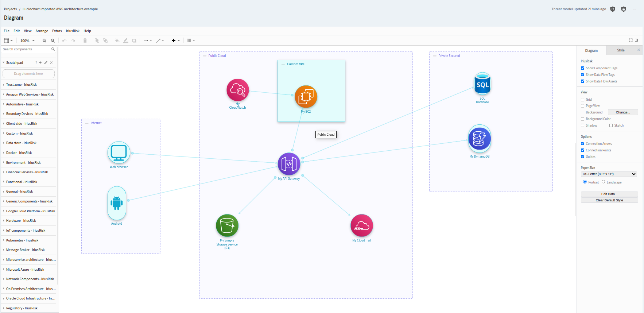Zoom out with the magnifier minus icon
The image size is (644, 313).
pyautogui.click(x=53, y=40)
